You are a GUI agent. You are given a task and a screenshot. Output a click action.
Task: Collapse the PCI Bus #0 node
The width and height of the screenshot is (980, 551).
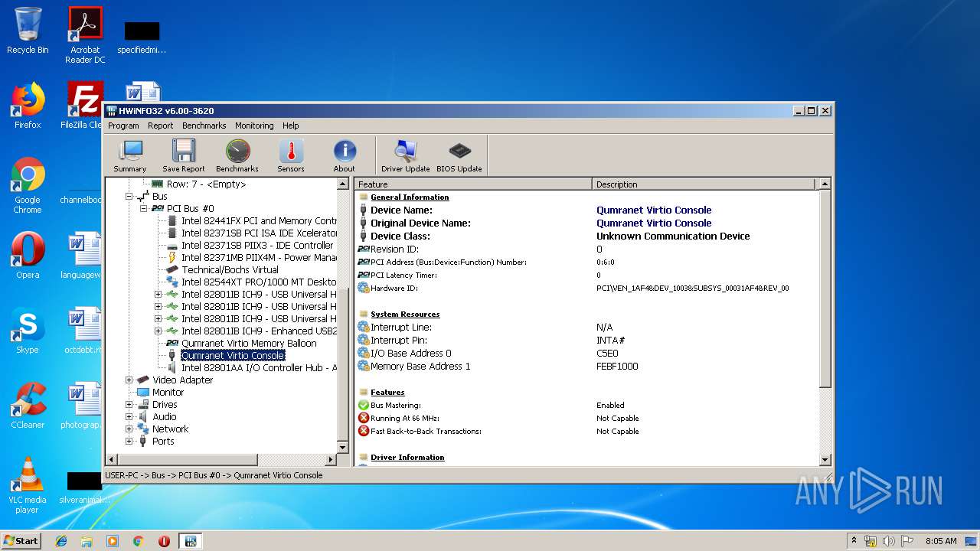point(142,209)
